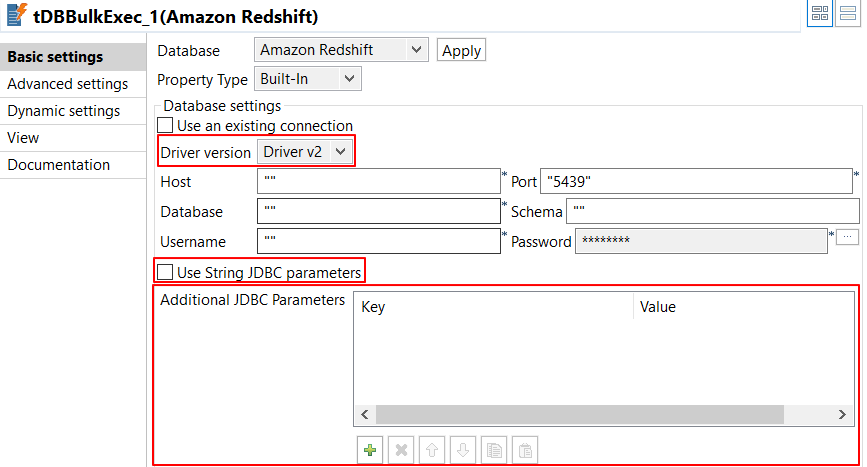Switch to Dynamic settings tab
Viewport: 867px width, 467px height.
point(63,111)
